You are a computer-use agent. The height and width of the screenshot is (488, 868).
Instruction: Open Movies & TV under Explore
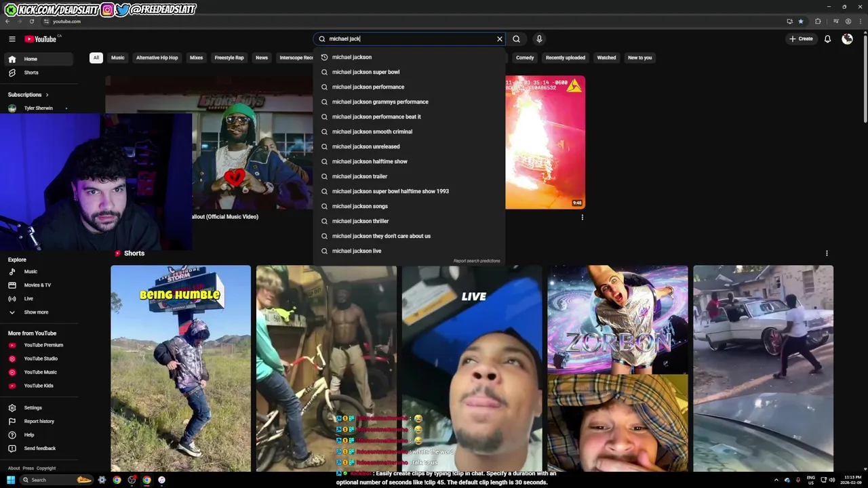click(x=39, y=285)
